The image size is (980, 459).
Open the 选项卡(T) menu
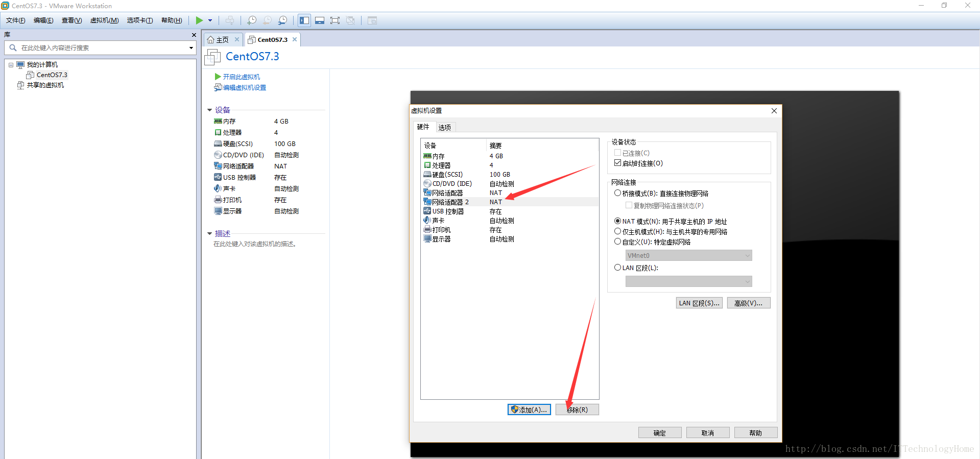pos(140,20)
